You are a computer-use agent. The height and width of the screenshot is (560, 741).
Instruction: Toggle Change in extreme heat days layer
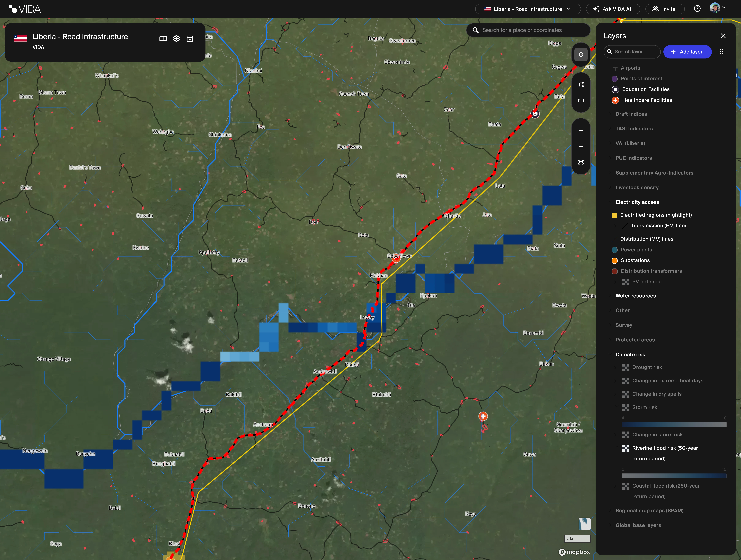pos(668,381)
